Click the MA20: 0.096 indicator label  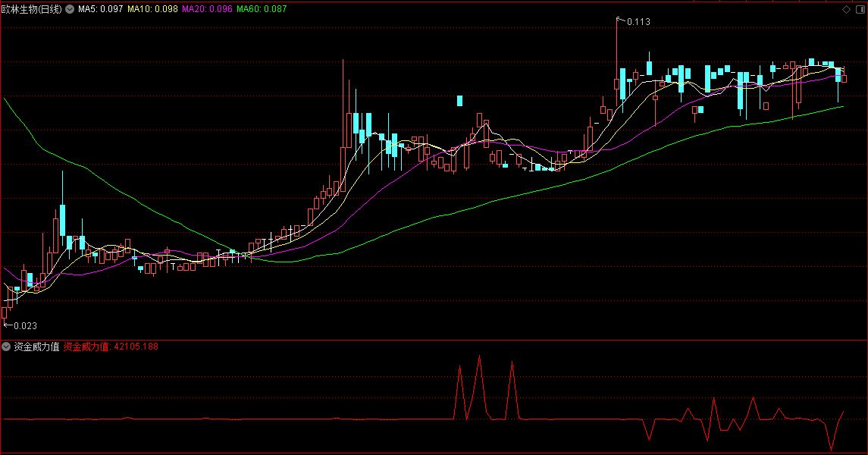207,9
